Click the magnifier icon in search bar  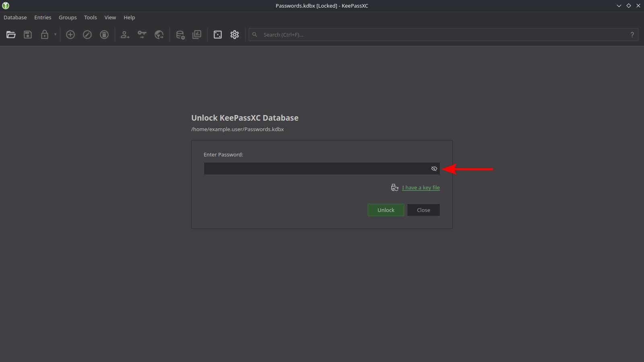(255, 35)
